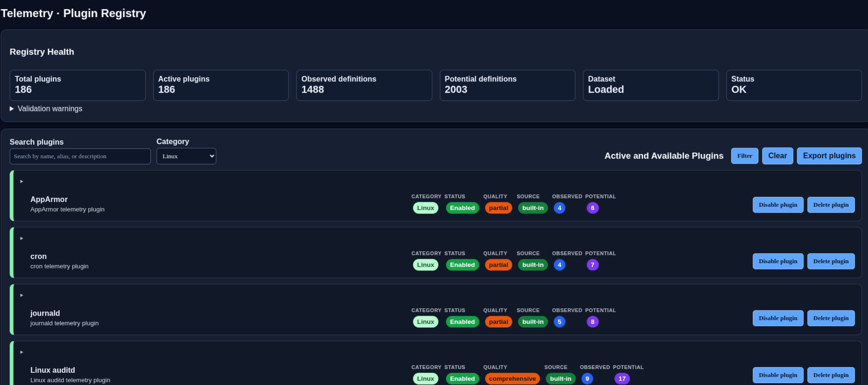Click the 'cron telemetry plugin' description
Viewport: 868px width, 385px height.
click(x=59, y=266)
